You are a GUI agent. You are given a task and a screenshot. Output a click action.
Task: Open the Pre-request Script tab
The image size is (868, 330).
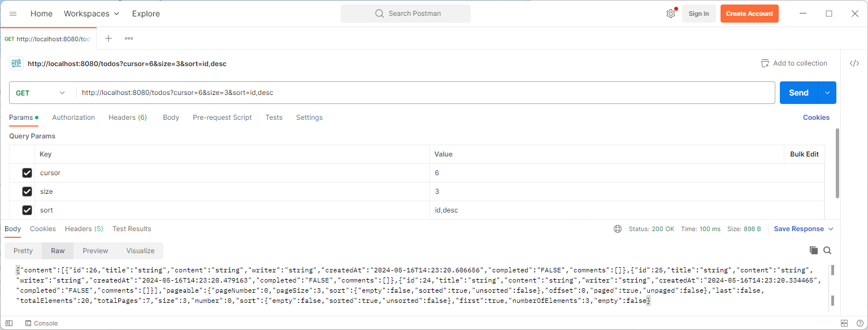pos(222,118)
